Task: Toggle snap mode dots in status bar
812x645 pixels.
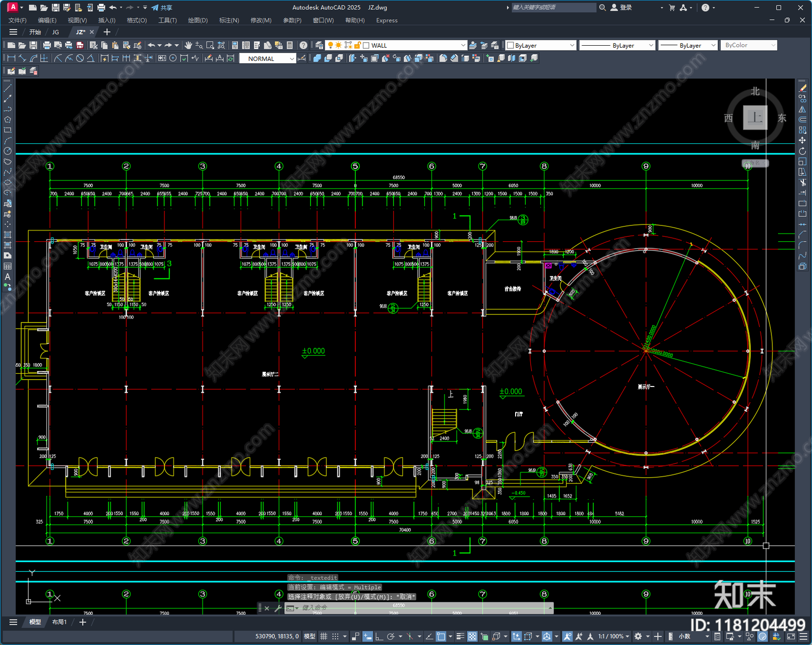Action: (x=335, y=636)
